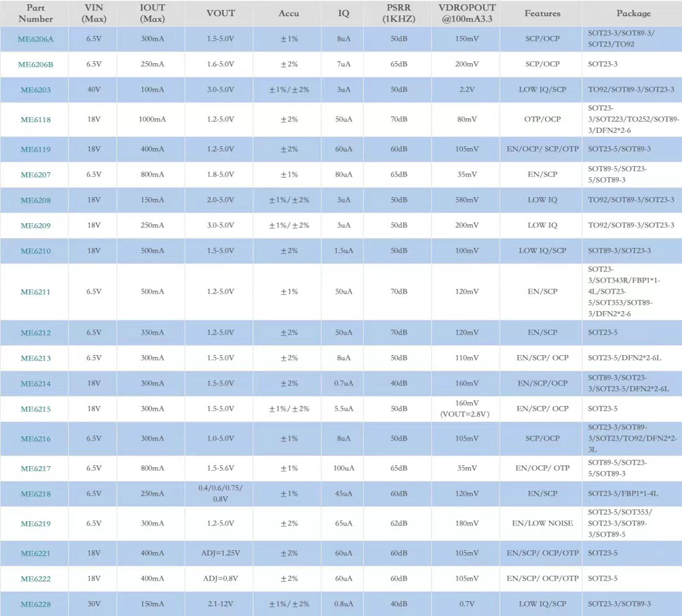Select the ME6222 part number link
Image resolution: width=682 pixels, height=616 pixels.
pos(35,579)
